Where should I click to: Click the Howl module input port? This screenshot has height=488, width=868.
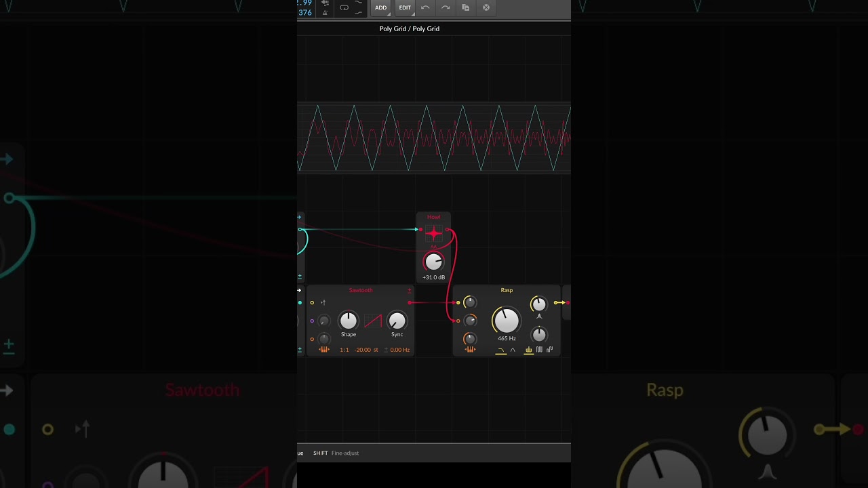[420, 230]
